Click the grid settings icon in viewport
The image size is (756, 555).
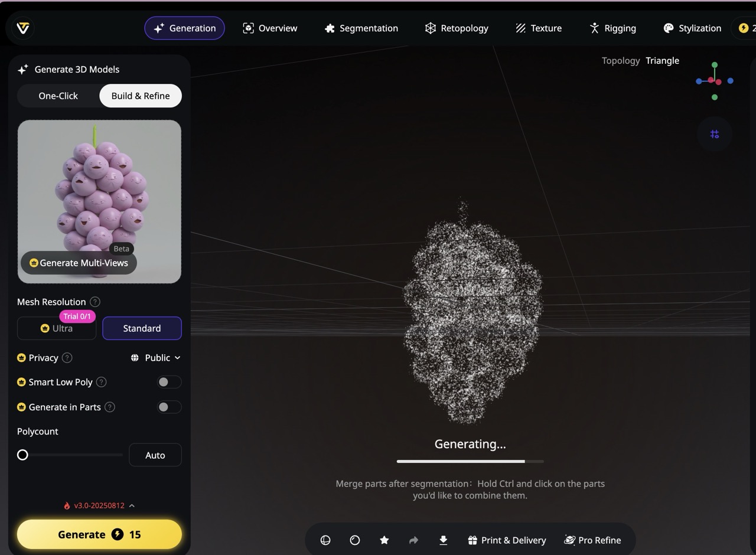pos(715,134)
